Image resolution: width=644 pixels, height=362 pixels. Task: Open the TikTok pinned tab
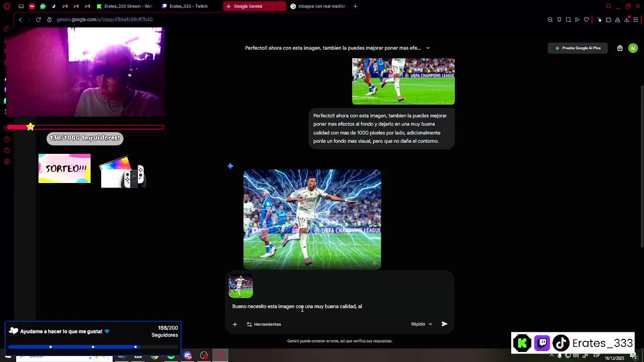tap(54, 6)
